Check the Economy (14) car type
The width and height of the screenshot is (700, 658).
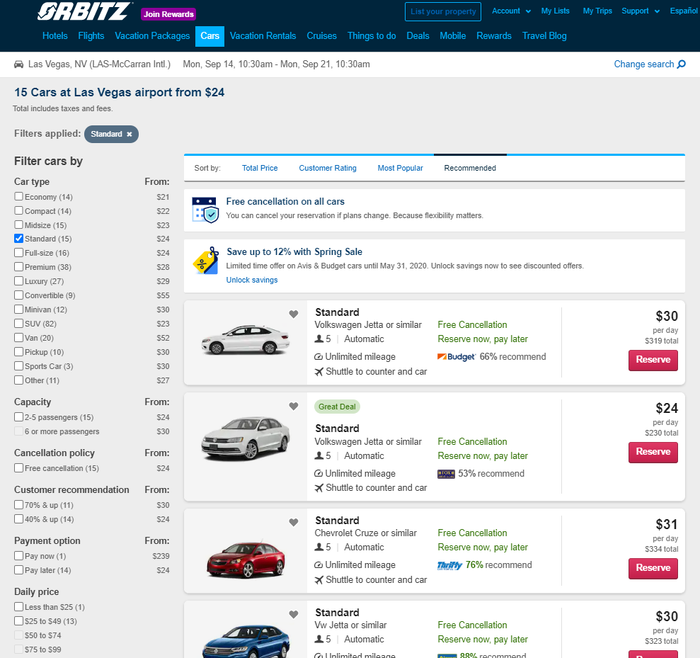pyautogui.click(x=19, y=196)
